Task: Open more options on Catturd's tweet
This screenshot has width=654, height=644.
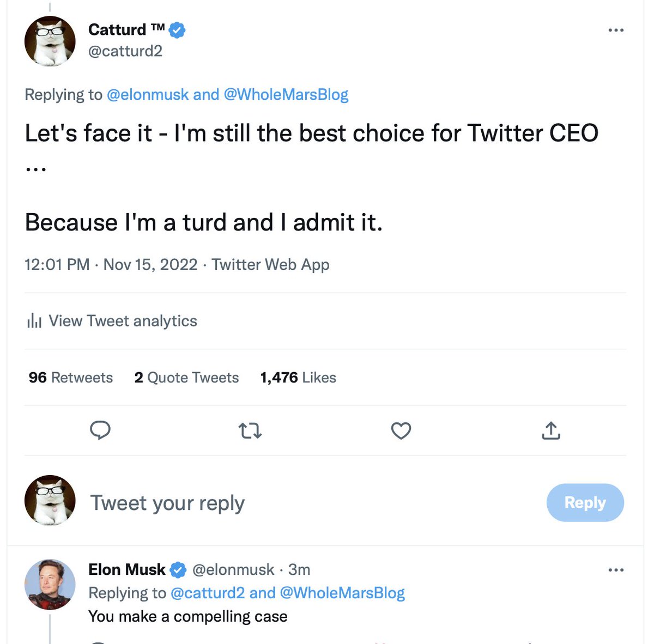Action: click(616, 30)
